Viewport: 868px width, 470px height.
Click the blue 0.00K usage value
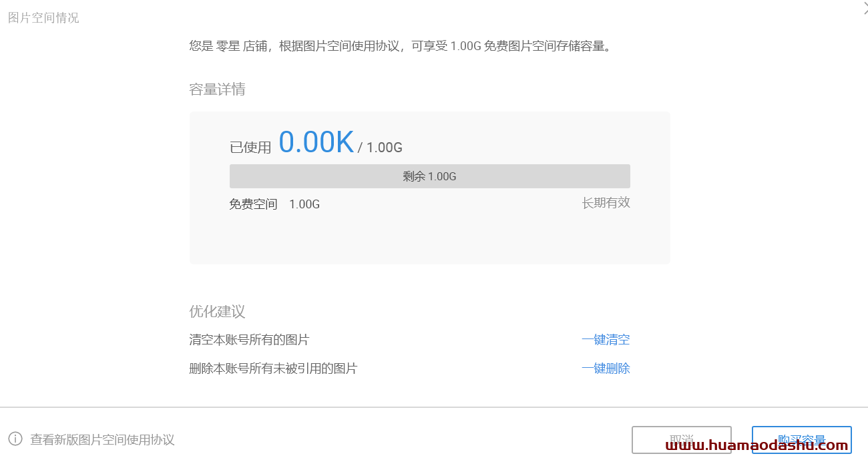tap(316, 142)
